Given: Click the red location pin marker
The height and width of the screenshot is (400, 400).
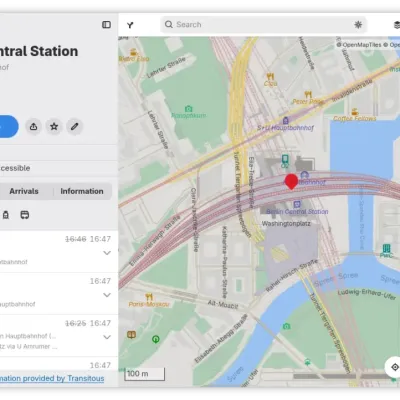Looking at the screenshot, I should point(291,181).
